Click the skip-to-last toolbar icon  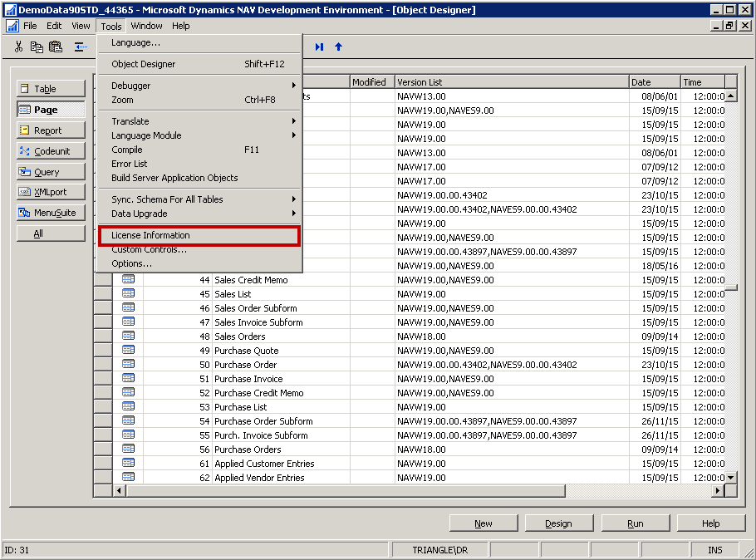point(319,47)
